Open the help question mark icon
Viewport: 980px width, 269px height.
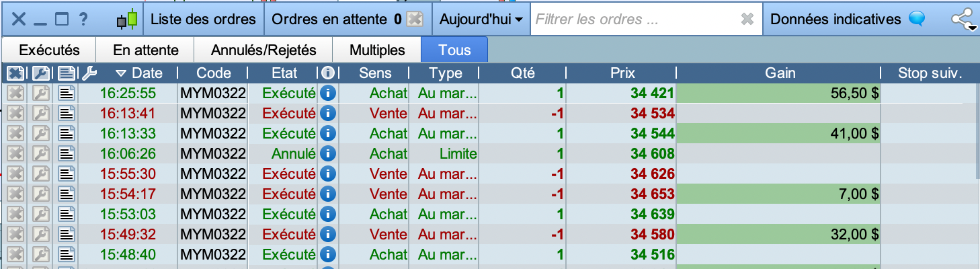83,20
